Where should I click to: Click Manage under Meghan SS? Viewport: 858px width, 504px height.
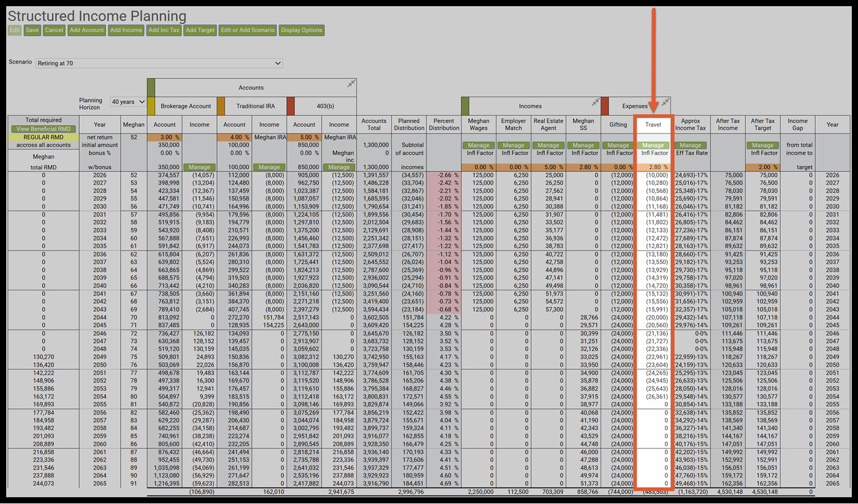tap(583, 146)
